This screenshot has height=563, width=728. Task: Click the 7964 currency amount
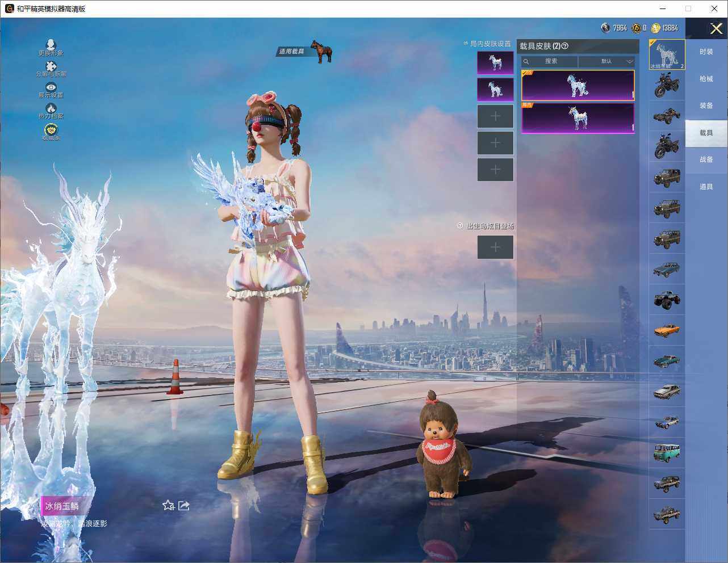pyautogui.click(x=620, y=28)
